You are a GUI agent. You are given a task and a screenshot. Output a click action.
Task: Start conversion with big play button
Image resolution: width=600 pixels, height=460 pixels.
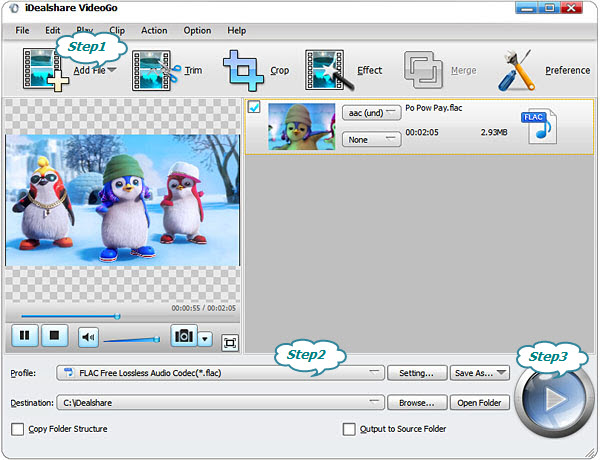[553, 399]
